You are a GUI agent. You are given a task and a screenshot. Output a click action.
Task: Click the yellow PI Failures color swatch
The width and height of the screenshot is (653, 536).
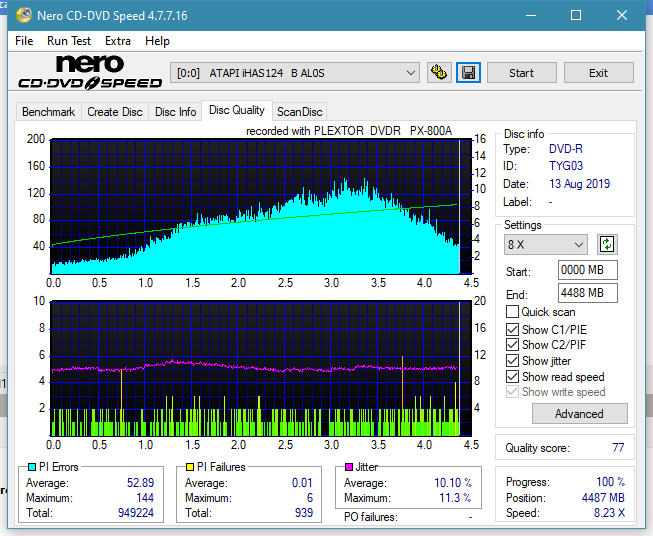(x=189, y=467)
